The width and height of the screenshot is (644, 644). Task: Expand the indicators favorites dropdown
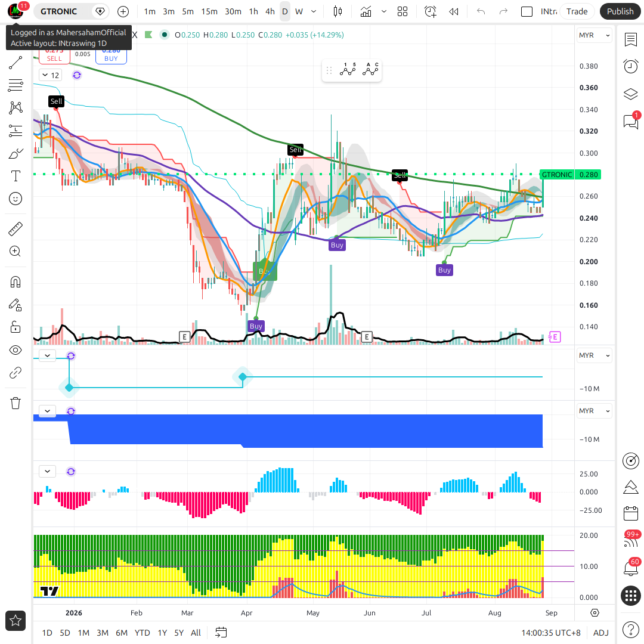384,11
